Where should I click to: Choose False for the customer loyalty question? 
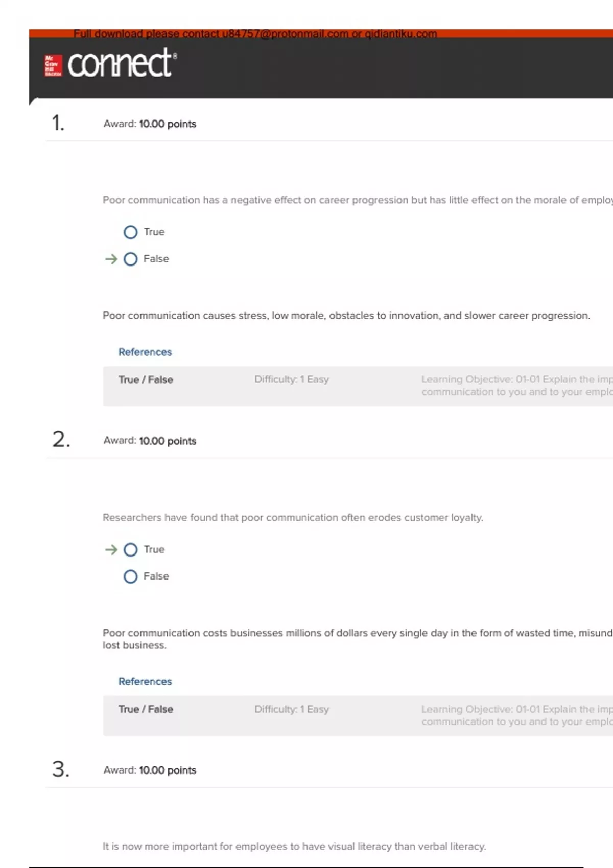click(131, 577)
